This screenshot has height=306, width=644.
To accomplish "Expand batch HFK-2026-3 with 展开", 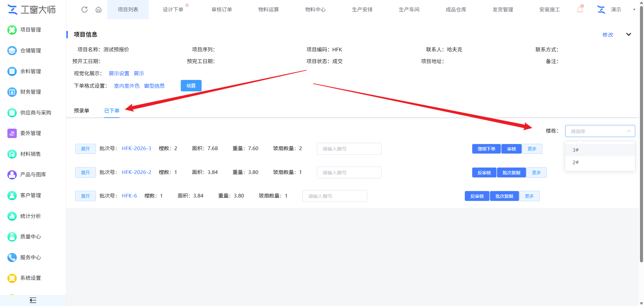I will coord(86,149).
